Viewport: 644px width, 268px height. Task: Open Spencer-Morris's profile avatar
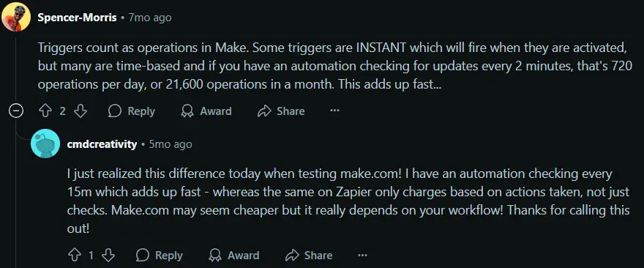(16, 17)
